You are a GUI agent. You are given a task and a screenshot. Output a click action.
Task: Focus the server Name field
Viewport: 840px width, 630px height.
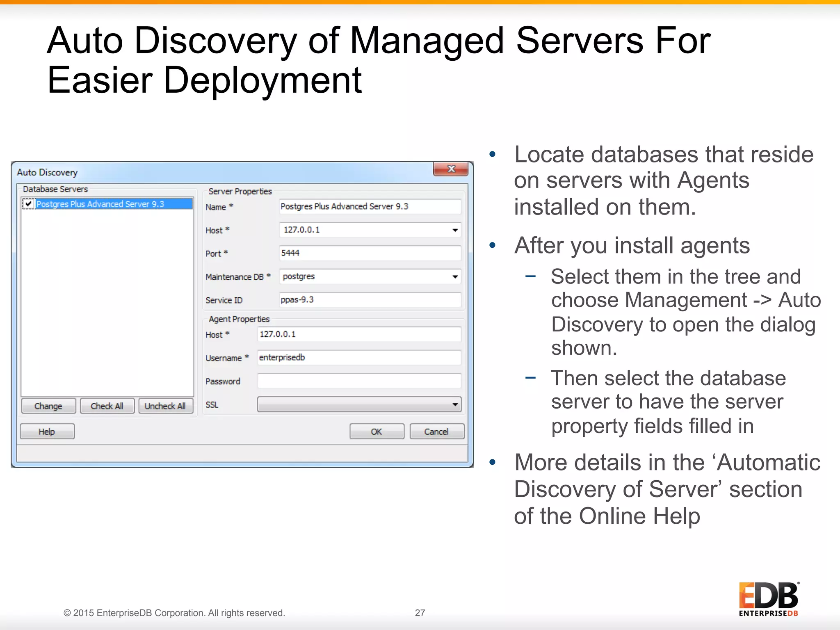click(370, 206)
